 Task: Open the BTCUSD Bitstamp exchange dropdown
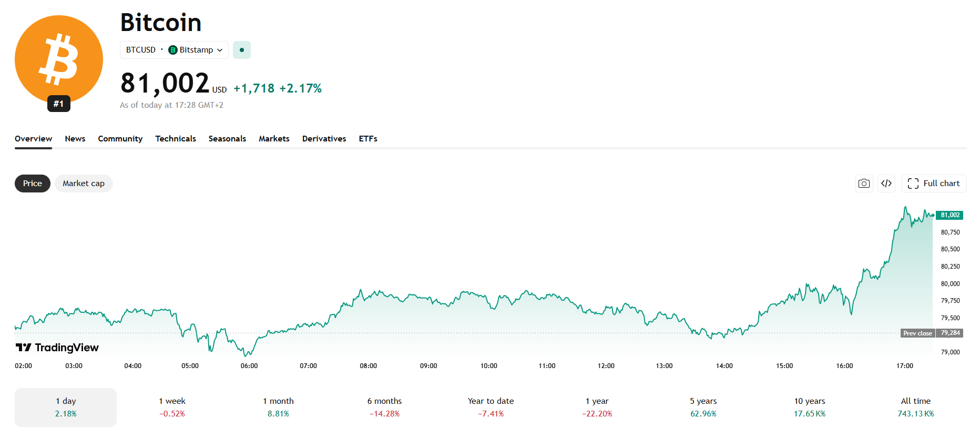[x=174, y=50]
